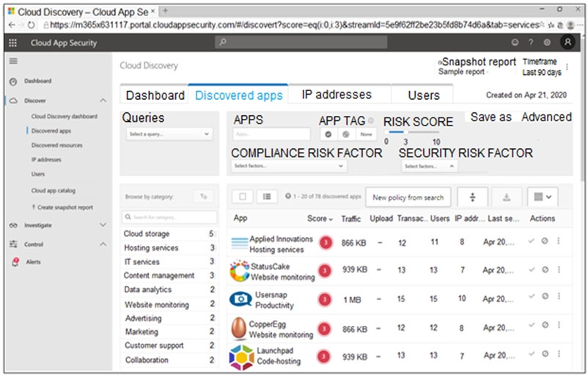Open the Select a query dropdown
Image resolution: width=588 pixels, height=378 pixels.
pyautogui.click(x=169, y=134)
